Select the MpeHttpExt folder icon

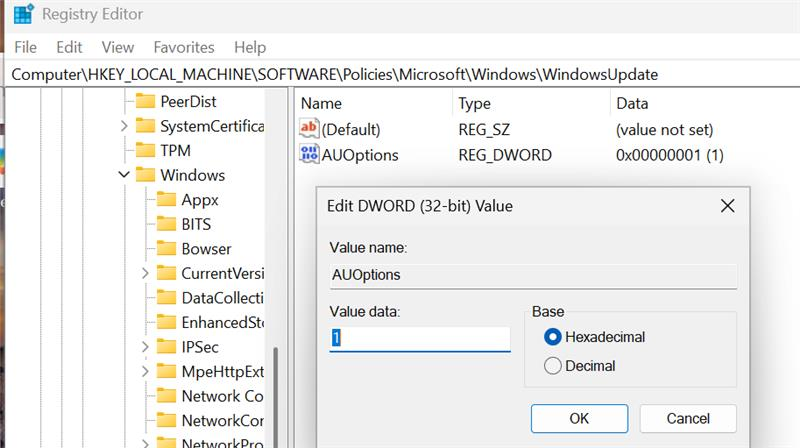point(166,370)
